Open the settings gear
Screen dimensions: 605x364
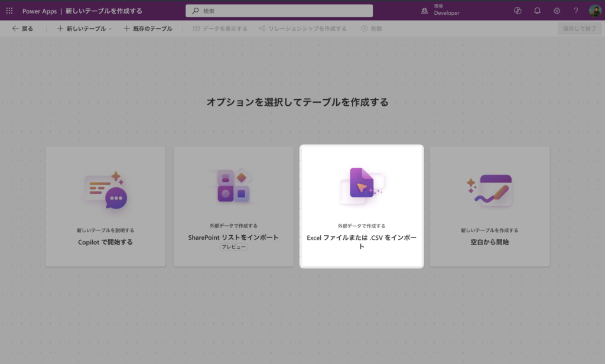557,11
